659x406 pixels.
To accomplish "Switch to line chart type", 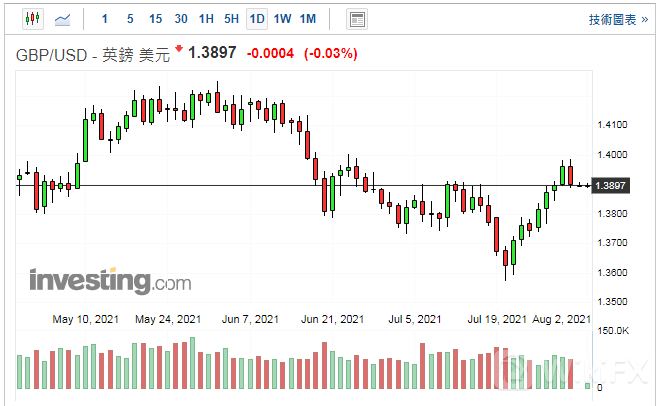I will [x=62, y=19].
